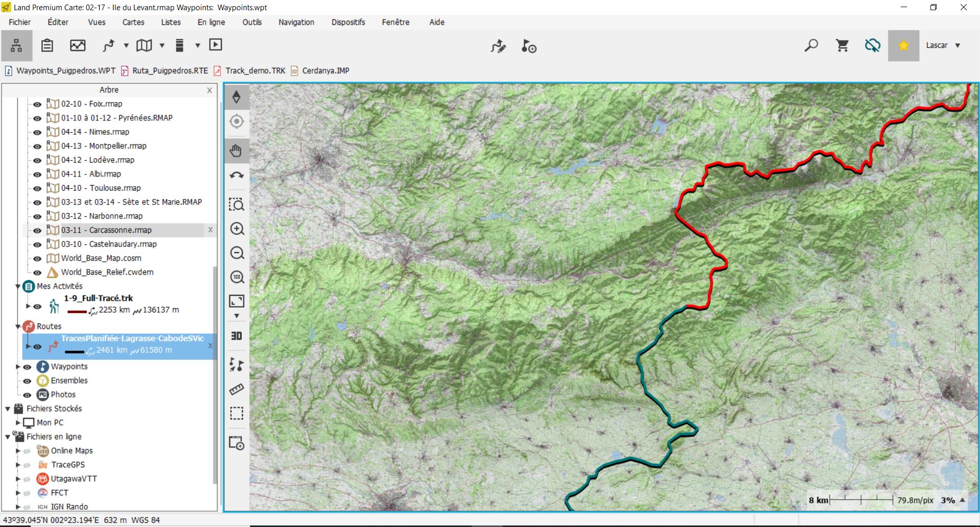Expand the Waypoints tree node
980x527 pixels.
(x=18, y=367)
